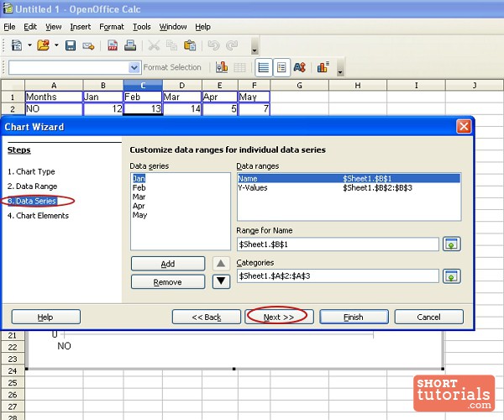Click the Paste clipboard icon
504x420 pixels.
pos(190,45)
